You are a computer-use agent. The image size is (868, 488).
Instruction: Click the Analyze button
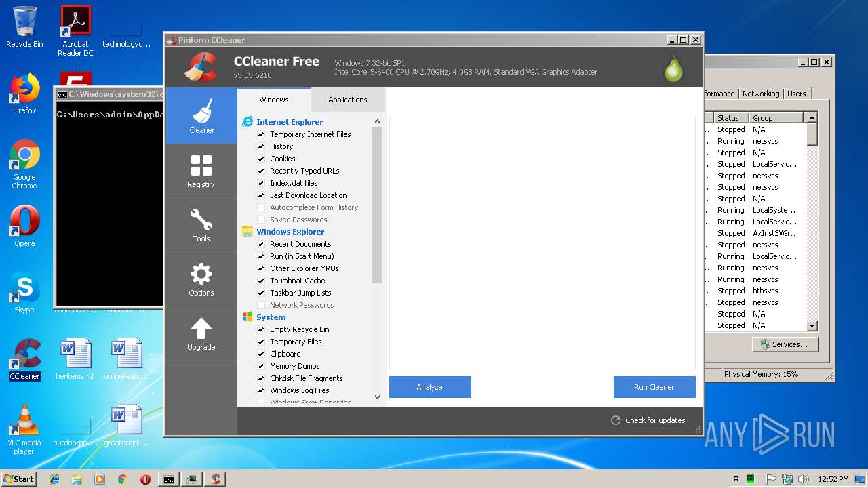[x=430, y=387]
